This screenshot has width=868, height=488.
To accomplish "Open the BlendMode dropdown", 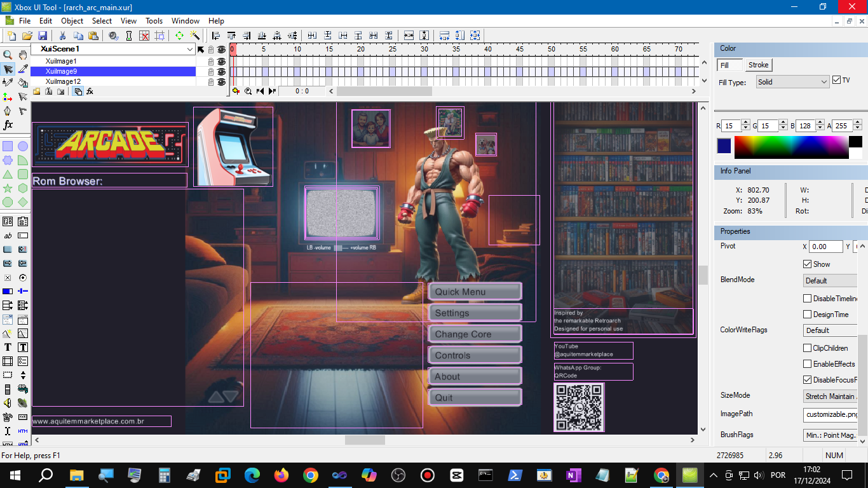I will tap(831, 281).
